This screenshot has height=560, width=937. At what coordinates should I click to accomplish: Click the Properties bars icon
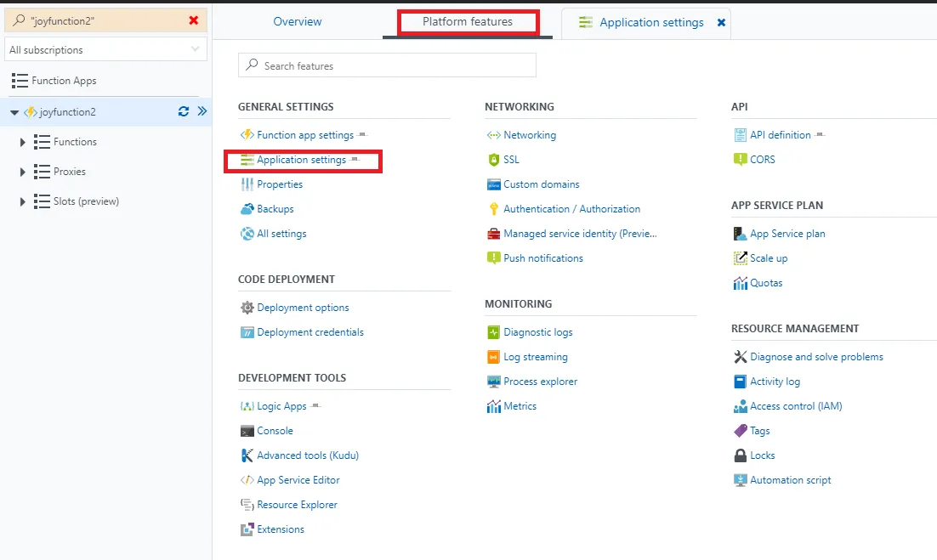(x=247, y=184)
